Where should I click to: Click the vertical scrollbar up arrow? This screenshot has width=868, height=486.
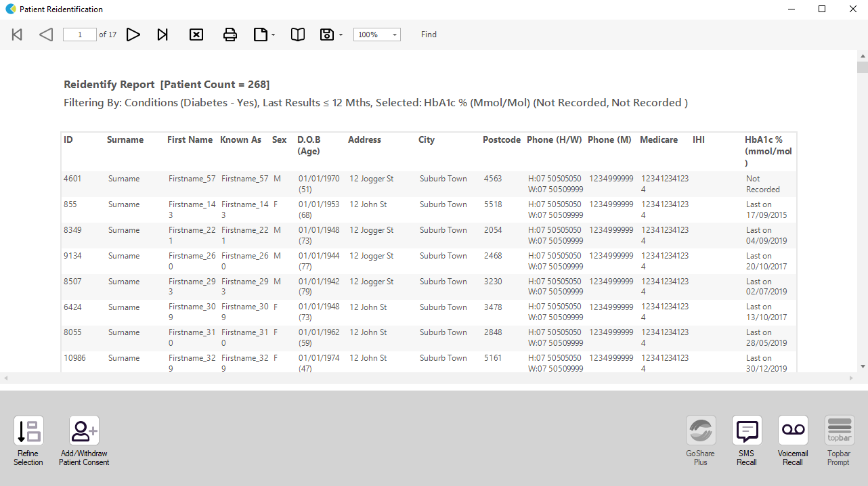tap(863, 56)
